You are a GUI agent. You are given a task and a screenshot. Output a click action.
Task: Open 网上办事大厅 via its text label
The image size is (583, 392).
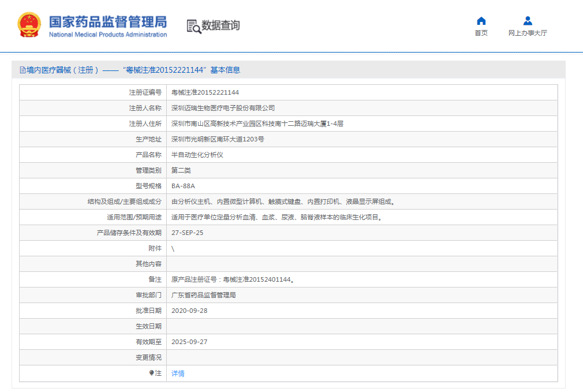[528, 33]
